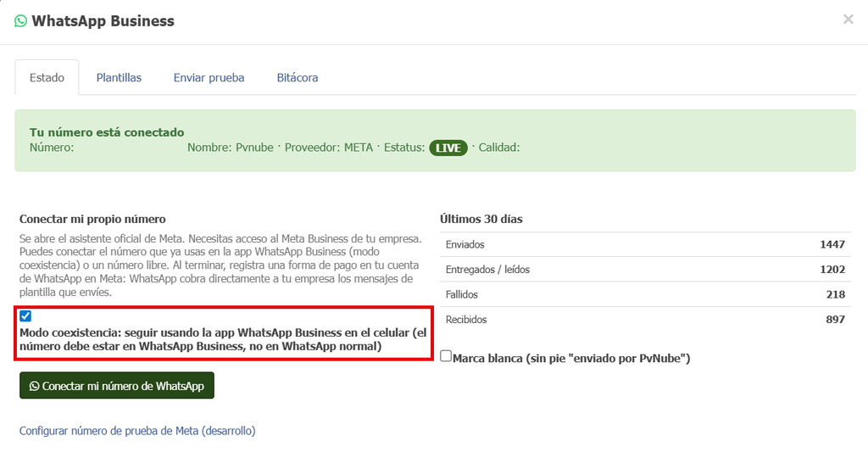Image resolution: width=868 pixels, height=469 pixels.
Task: Open the Plantillas tab
Action: tap(119, 77)
